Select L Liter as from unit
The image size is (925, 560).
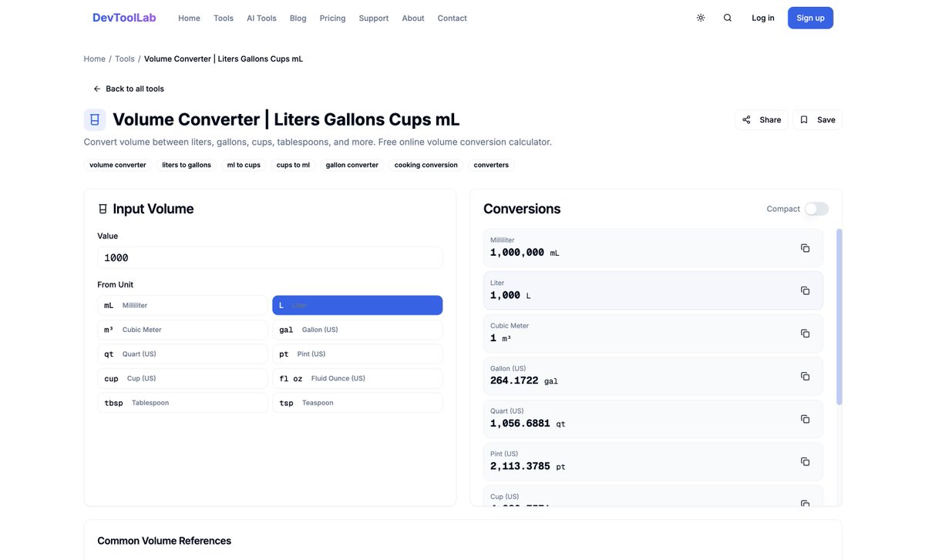coord(358,306)
